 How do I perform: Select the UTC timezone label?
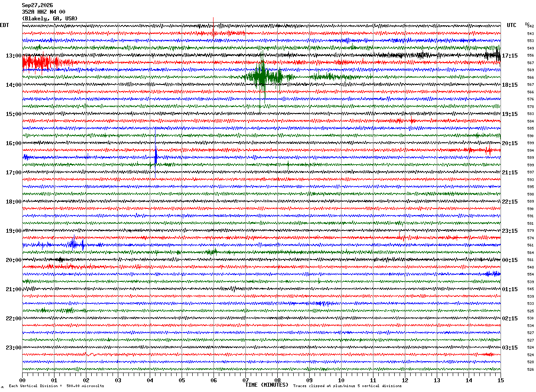[512, 25]
